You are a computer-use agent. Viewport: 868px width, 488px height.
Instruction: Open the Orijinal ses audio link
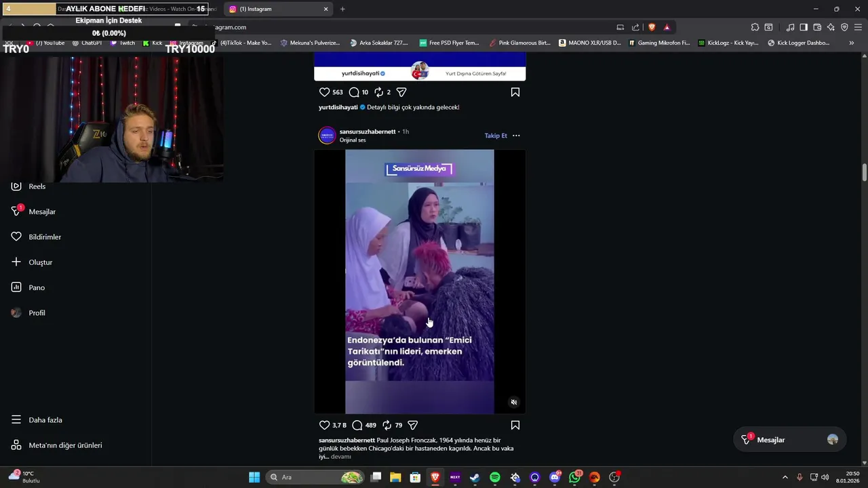click(353, 140)
